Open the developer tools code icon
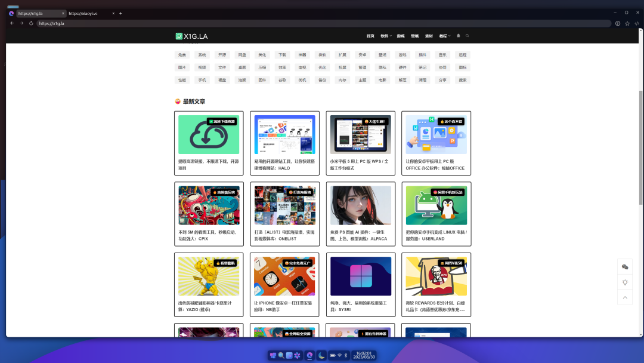 click(637, 23)
